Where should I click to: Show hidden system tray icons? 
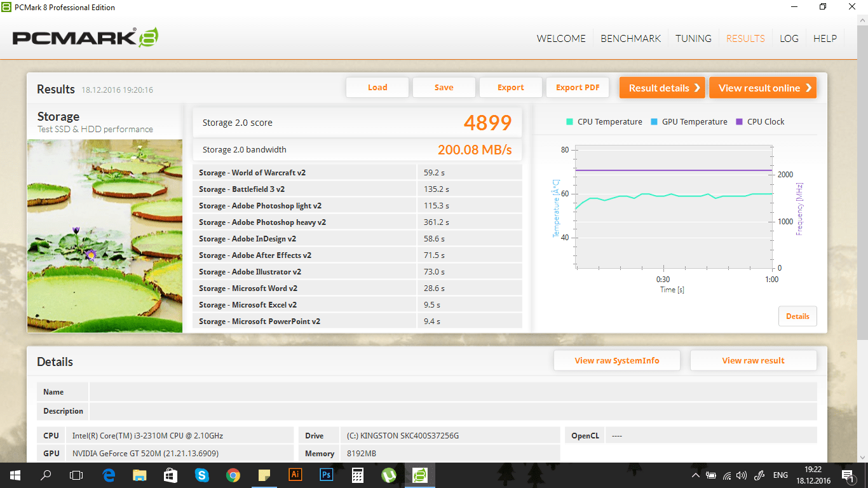coord(695,475)
